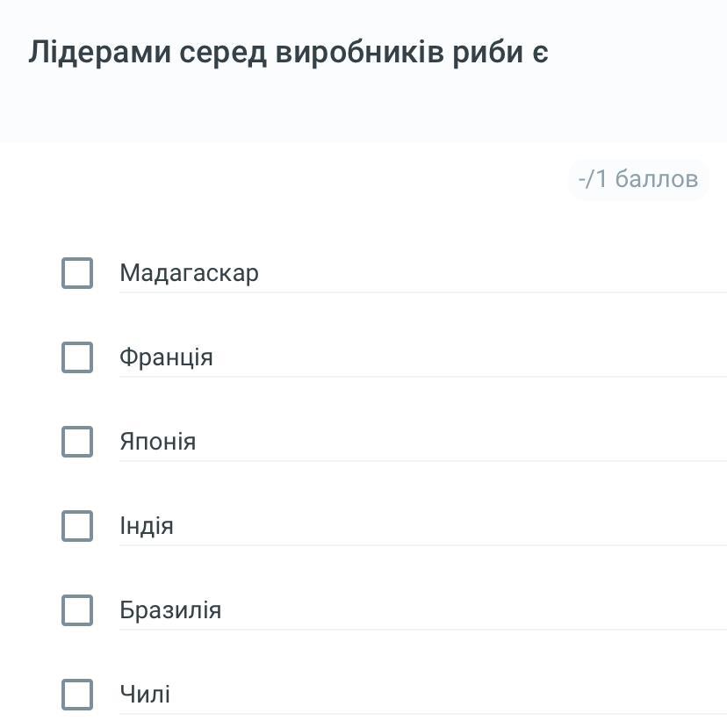727x728 pixels.
Task: Toggle the Чилі checkbox
Action: (77, 695)
